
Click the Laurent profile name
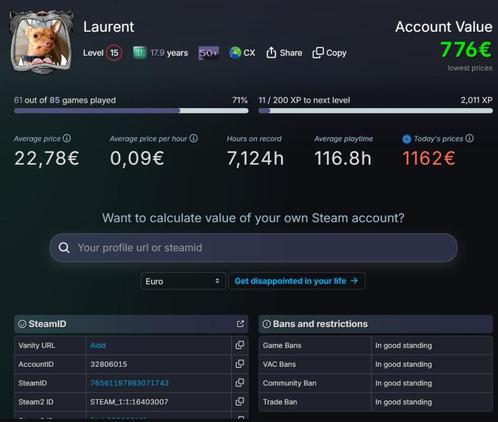109,27
